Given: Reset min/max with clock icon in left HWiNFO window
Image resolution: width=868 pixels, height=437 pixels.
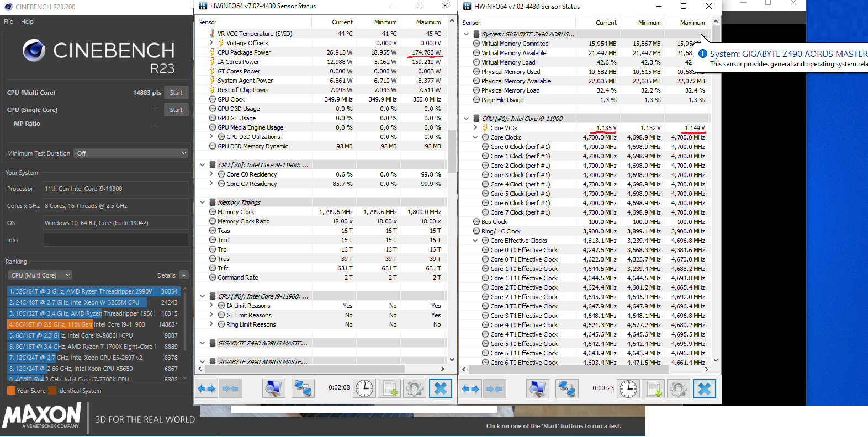Looking at the screenshot, I should pyautogui.click(x=364, y=388).
